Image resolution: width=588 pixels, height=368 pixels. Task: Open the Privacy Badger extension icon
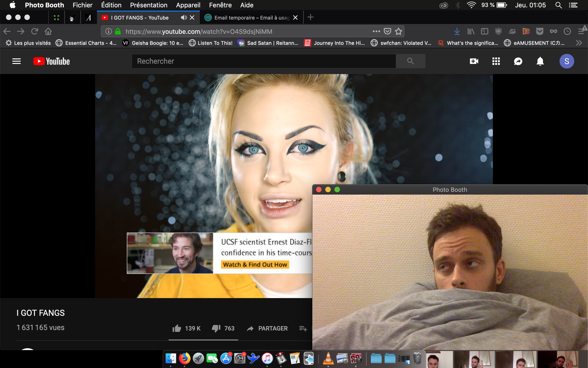tap(512, 31)
